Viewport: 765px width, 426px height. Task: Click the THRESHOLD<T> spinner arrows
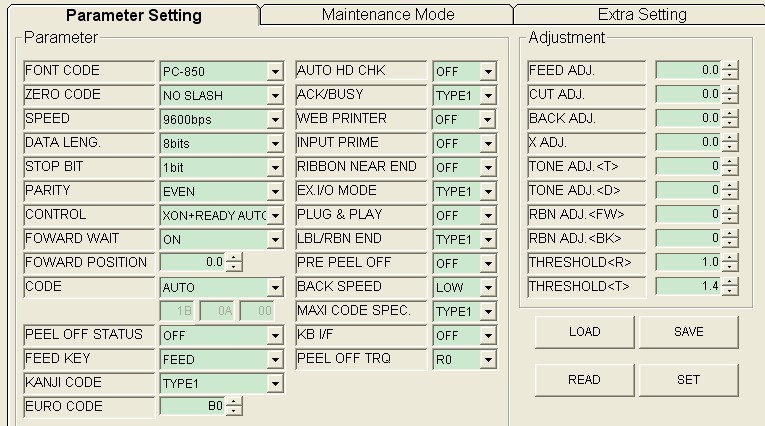730,286
